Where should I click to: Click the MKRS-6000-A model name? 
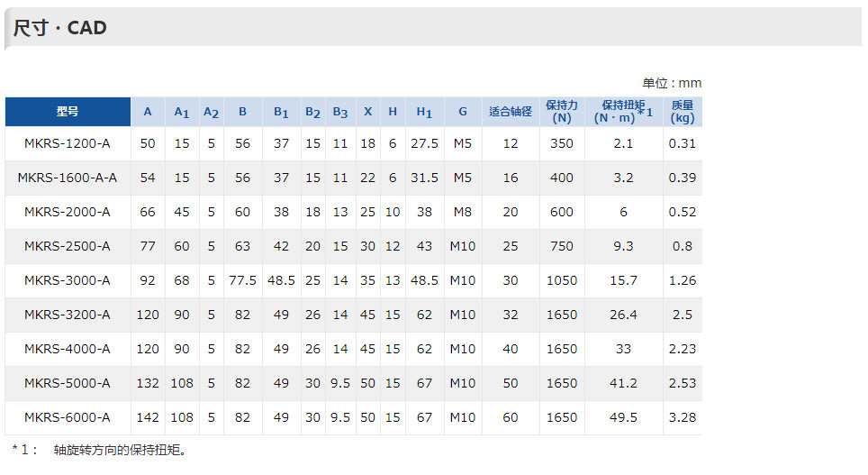click(x=67, y=417)
